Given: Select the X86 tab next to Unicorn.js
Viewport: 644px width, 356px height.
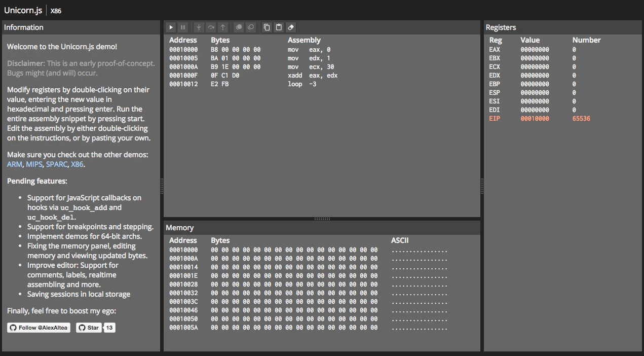Looking at the screenshot, I should [55, 10].
